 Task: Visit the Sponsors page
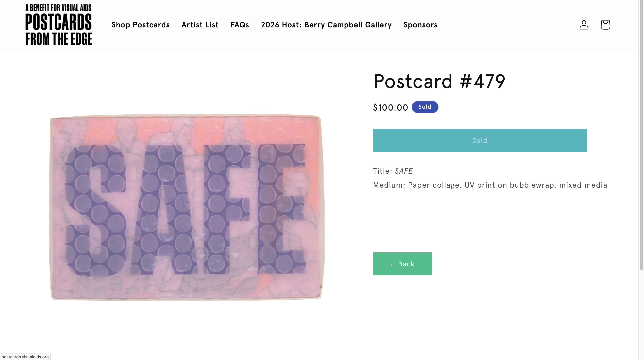pyautogui.click(x=420, y=25)
